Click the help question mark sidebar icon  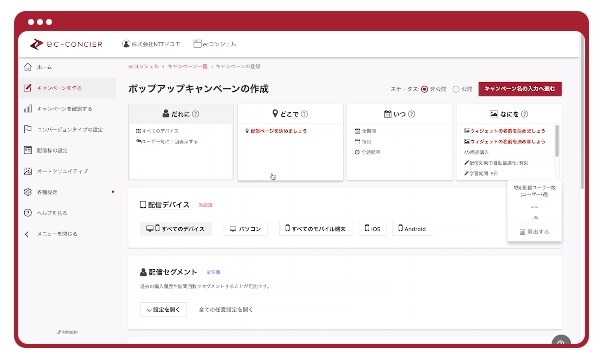point(28,213)
